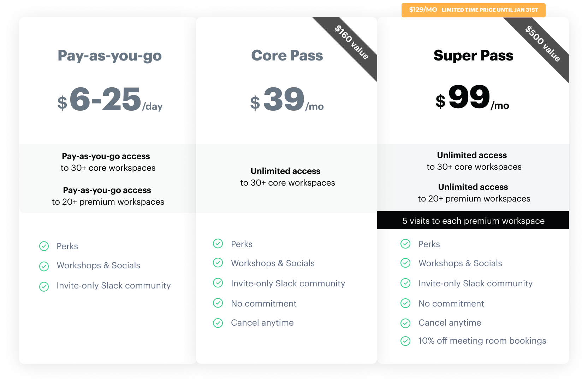Screen dimensions: 588x385
Task: Click the $39/mo Core Pass price
Action: (287, 99)
